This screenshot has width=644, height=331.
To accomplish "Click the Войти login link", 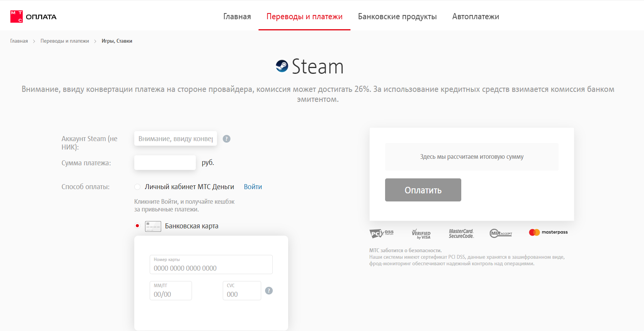I will [x=253, y=187].
